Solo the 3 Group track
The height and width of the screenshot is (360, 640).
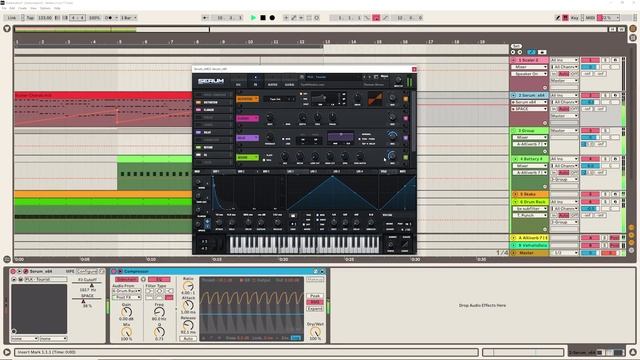605,131
